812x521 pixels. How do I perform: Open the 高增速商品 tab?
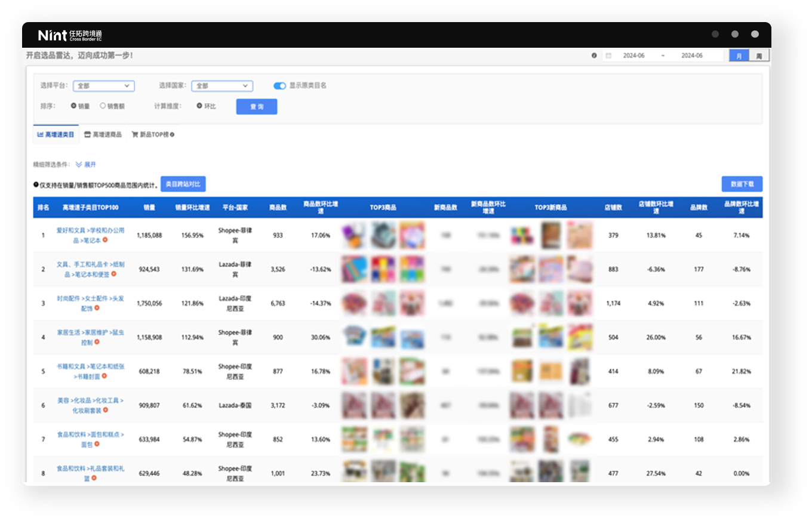103,135
